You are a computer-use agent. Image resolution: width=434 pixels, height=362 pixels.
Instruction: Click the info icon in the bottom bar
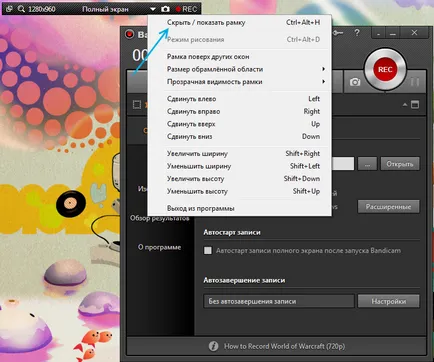click(214, 346)
